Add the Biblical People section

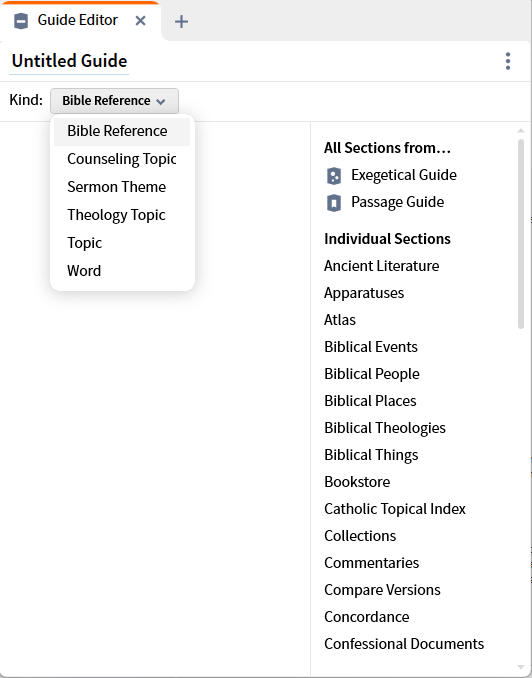(372, 374)
